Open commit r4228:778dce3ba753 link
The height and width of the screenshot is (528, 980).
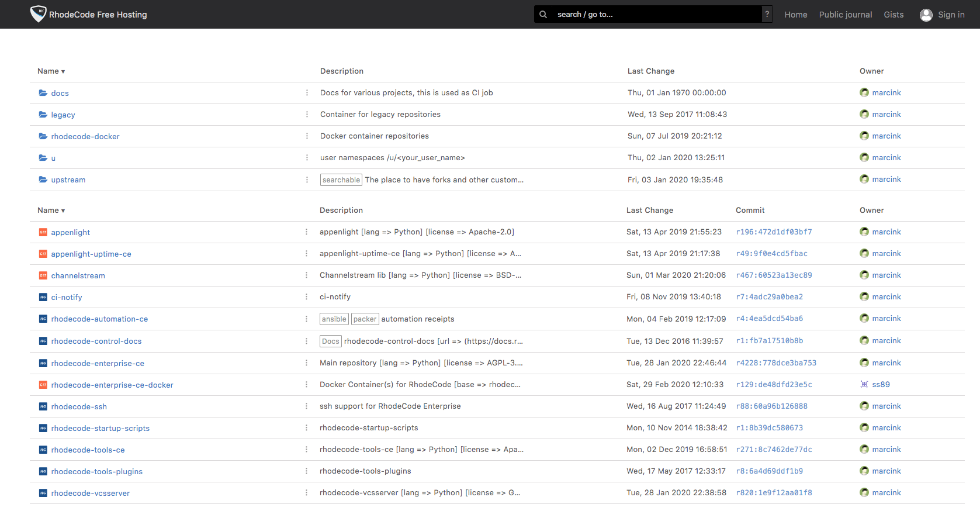776,363
